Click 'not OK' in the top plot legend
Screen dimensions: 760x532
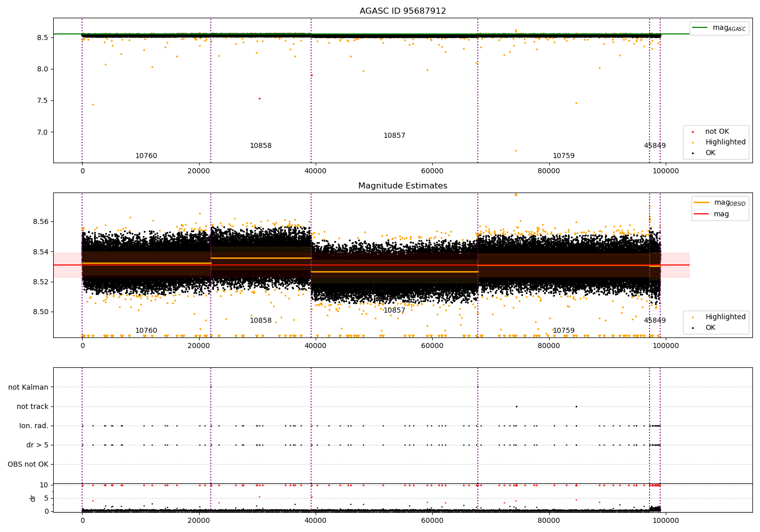pyautogui.click(x=717, y=132)
